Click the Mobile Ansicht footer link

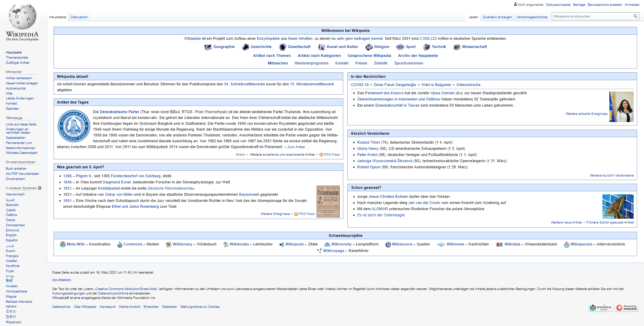point(129,307)
